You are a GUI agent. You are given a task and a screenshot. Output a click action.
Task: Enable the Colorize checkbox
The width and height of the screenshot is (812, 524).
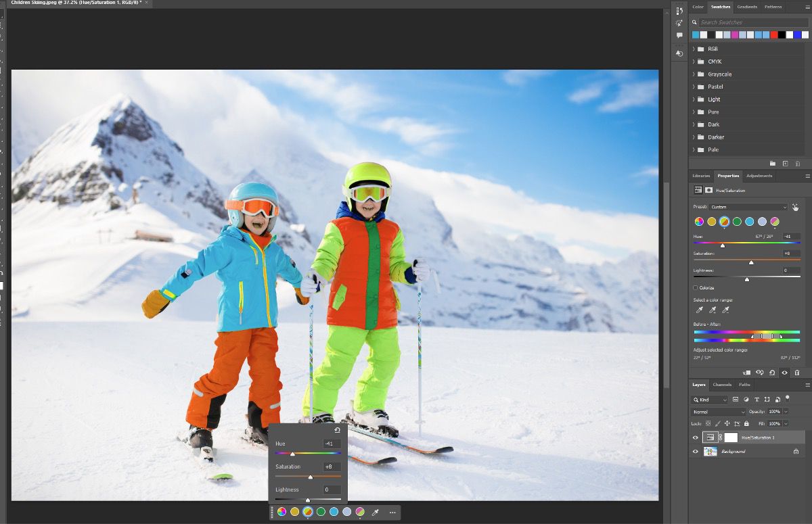coord(696,287)
